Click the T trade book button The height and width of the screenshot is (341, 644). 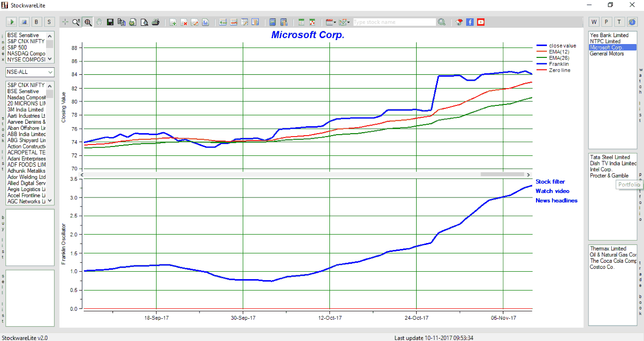(x=619, y=22)
